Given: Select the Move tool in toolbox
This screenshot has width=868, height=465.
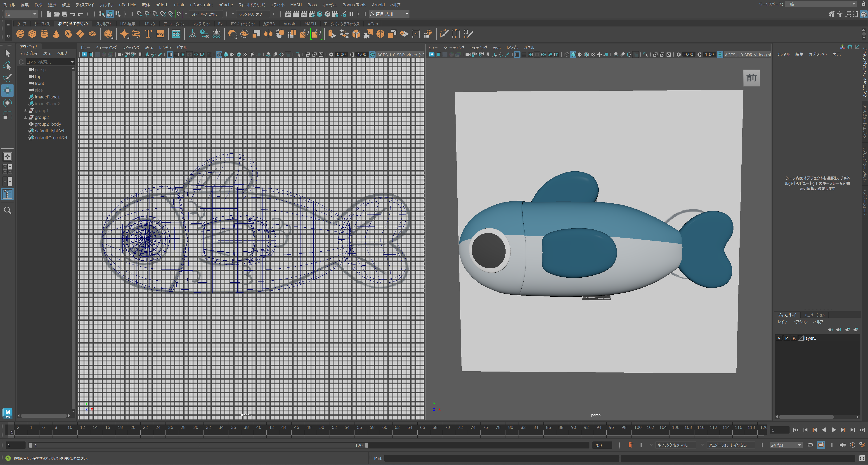Looking at the screenshot, I should [7, 90].
